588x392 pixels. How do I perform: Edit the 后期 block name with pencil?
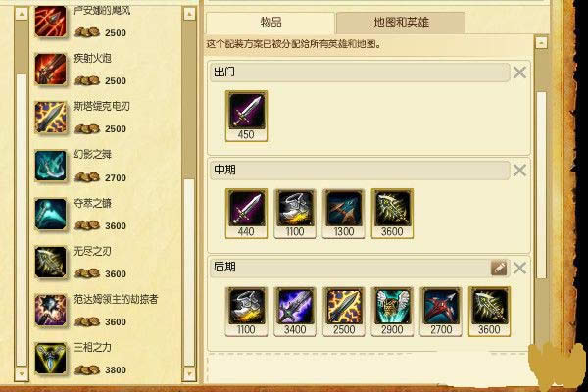click(x=499, y=268)
